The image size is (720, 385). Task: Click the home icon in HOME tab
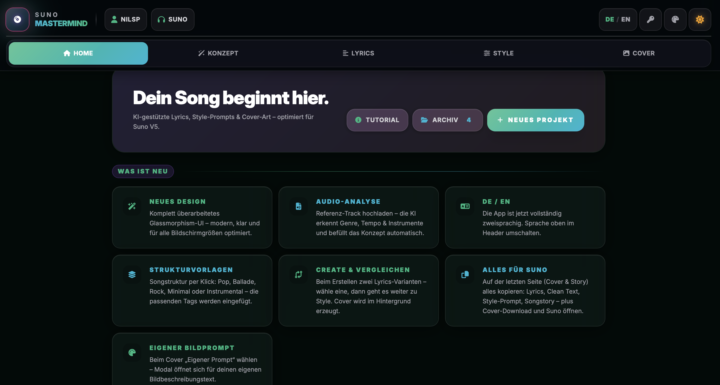pos(67,53)
